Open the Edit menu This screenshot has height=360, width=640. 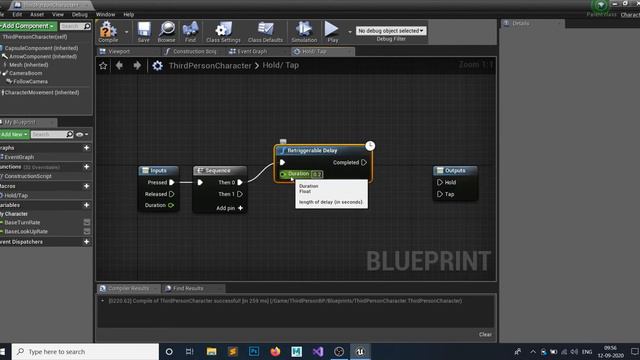click(17, 14)
